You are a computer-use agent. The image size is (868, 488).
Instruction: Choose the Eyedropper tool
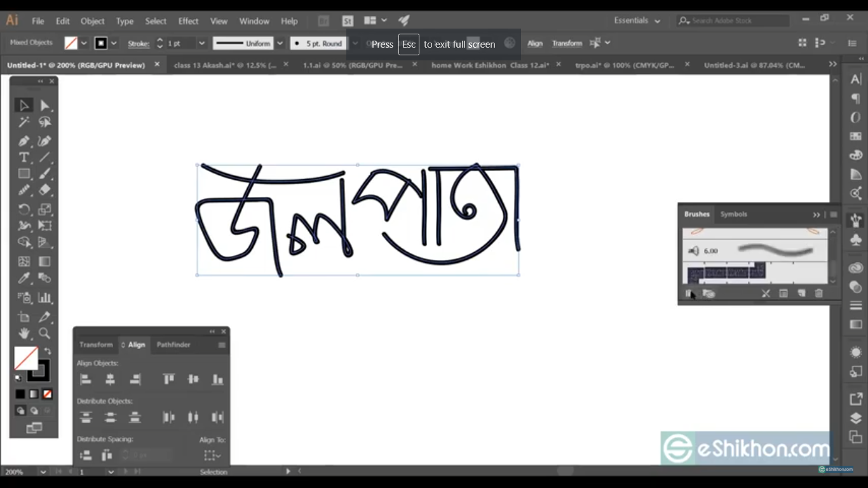click(x=24, y=278)
